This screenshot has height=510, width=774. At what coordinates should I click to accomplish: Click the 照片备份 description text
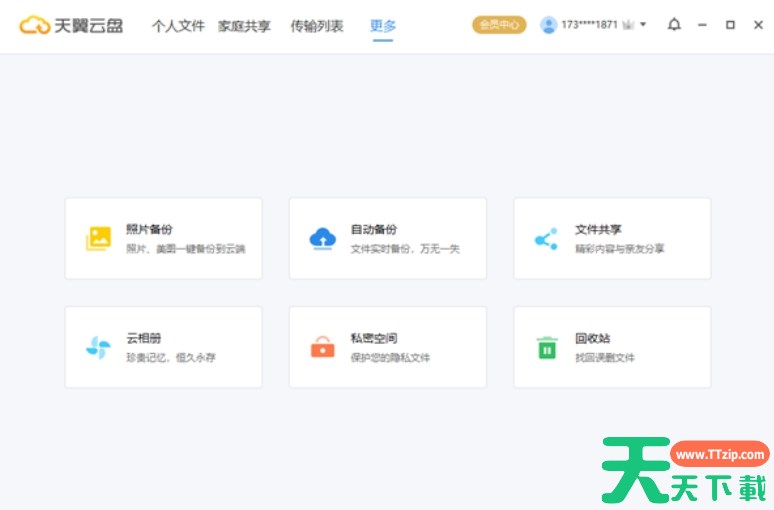point(186,249)
